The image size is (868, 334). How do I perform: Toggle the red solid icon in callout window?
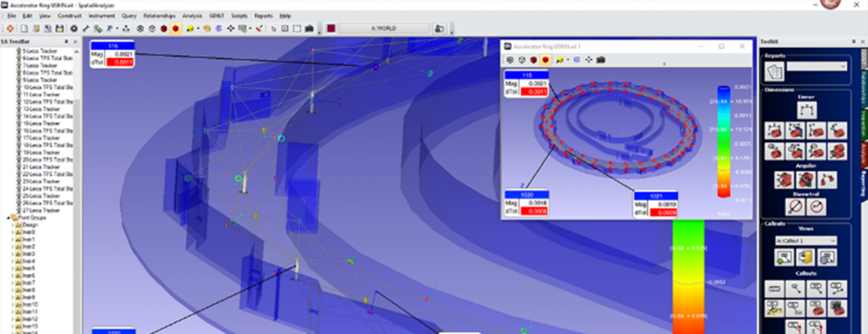(x=544, y=59)
